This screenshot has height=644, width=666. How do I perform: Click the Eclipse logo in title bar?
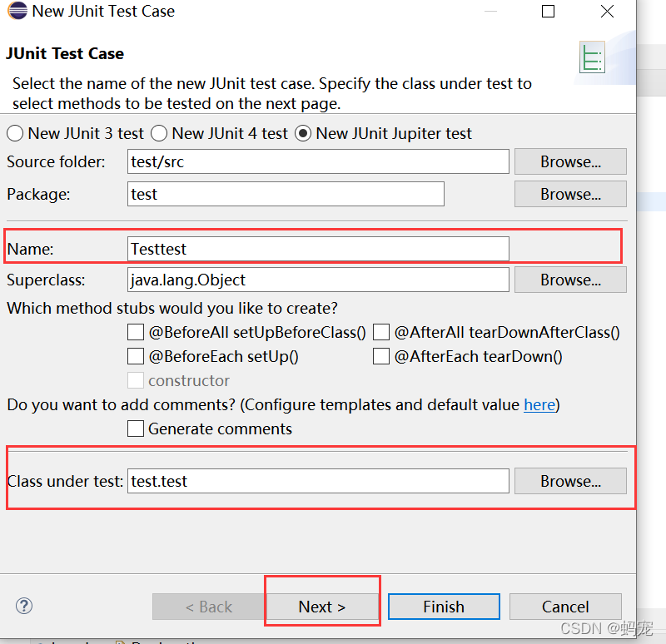coord(17,11)
